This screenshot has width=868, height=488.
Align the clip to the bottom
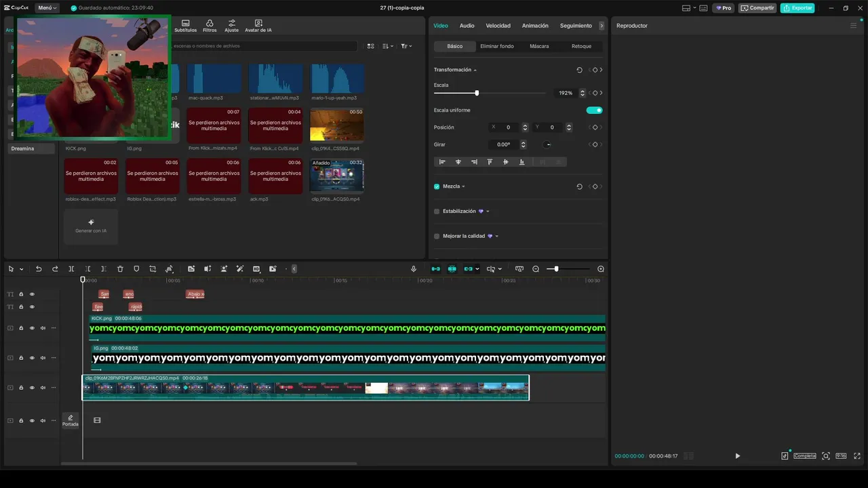pyautogui.click(x=521, y=162)
